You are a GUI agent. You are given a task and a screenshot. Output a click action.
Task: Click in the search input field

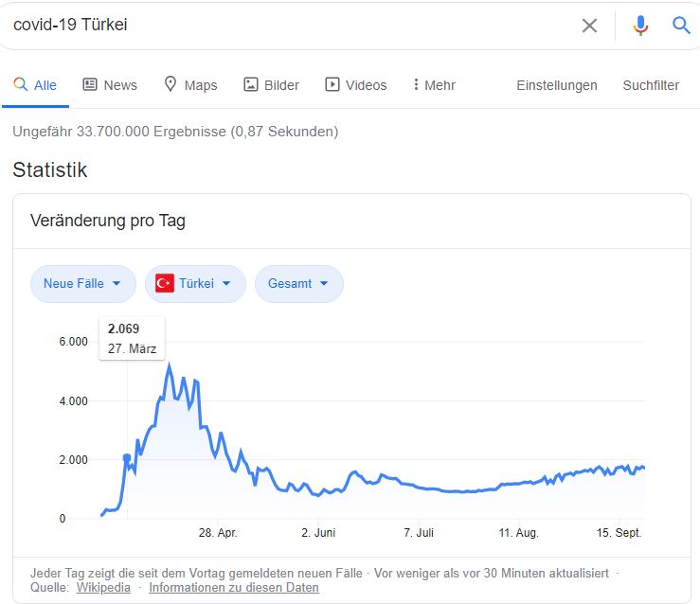click(284, 26)
